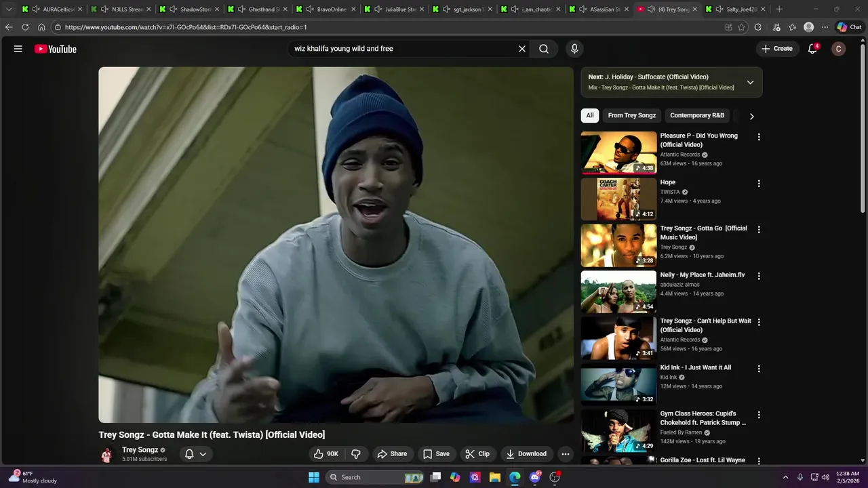Mute the sgt_jackson tab audio
This screenshot has width=868, height=488.
(x=446, y=9)
